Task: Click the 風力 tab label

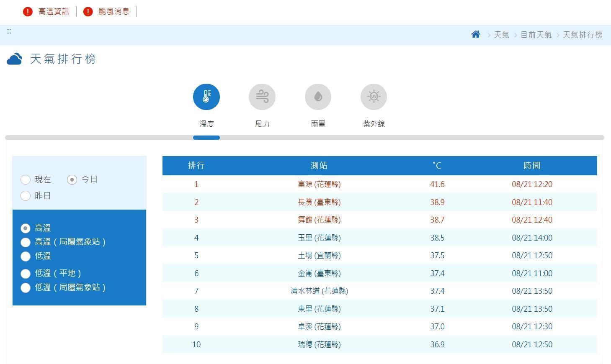Action: (x=262, y=124)
